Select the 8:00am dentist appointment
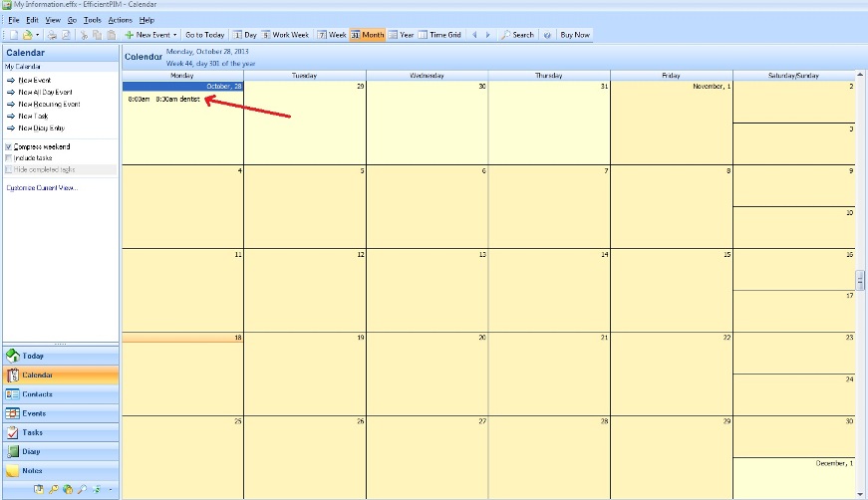The width and height of the screenshot is (868, 500). pyautogui.click(x=164, y=99)
